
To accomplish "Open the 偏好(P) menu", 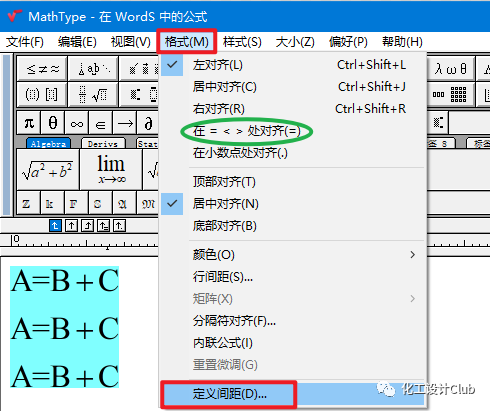I will [x=348, y=42].
